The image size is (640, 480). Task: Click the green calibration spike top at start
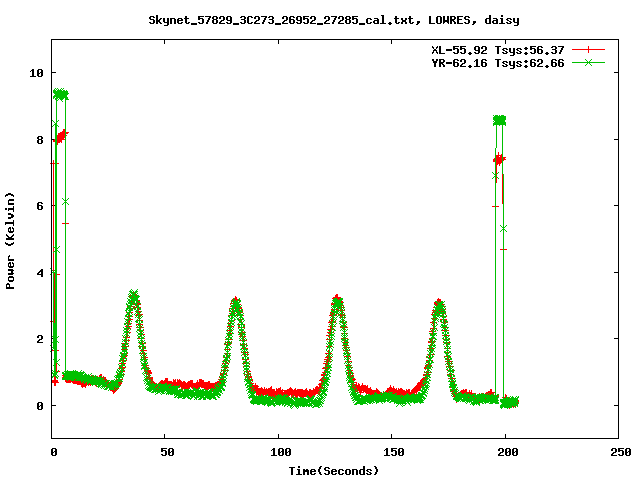tap(61, 95)
